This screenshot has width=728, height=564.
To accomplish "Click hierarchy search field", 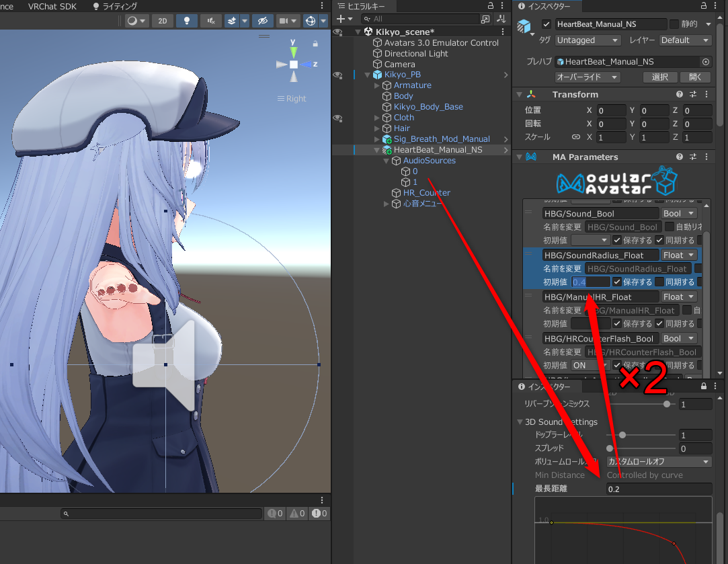I will pos(420,19).
